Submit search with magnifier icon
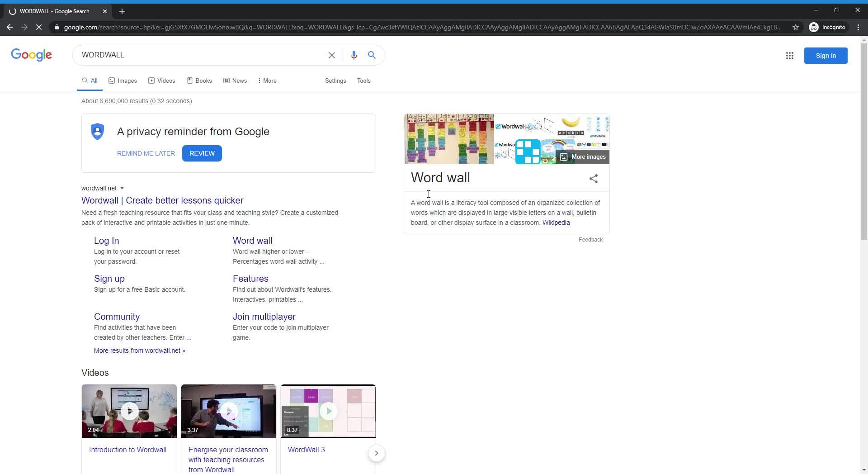Viewport: 868px width, 474px height. pyautogui.click(x=372, y=55)
